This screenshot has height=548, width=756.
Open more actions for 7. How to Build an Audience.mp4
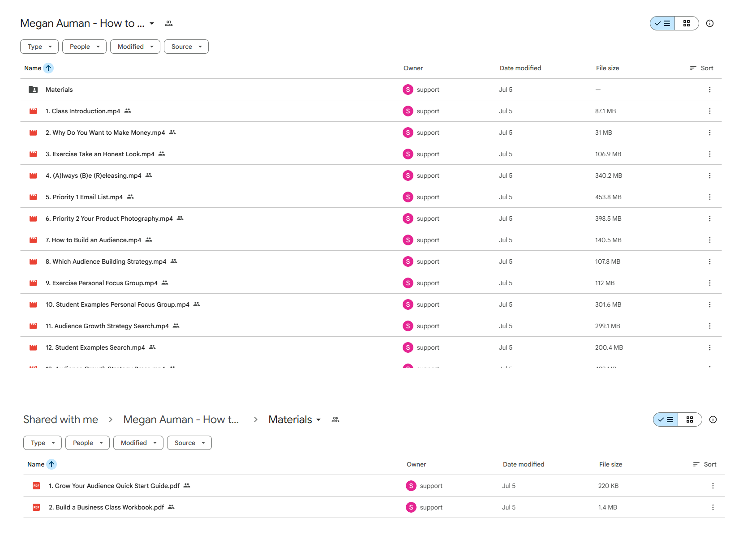pyautogui.click(x=709, y=240)
